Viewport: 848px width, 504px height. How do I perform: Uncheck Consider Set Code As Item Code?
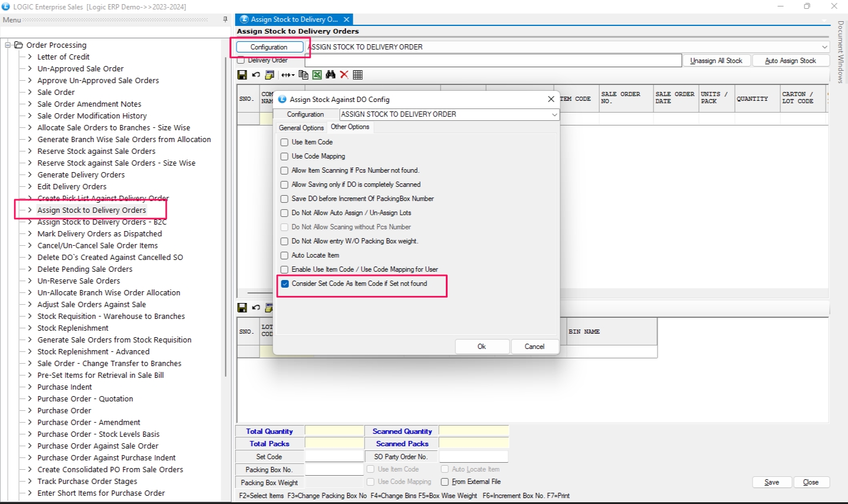click(x=285, y=284)
